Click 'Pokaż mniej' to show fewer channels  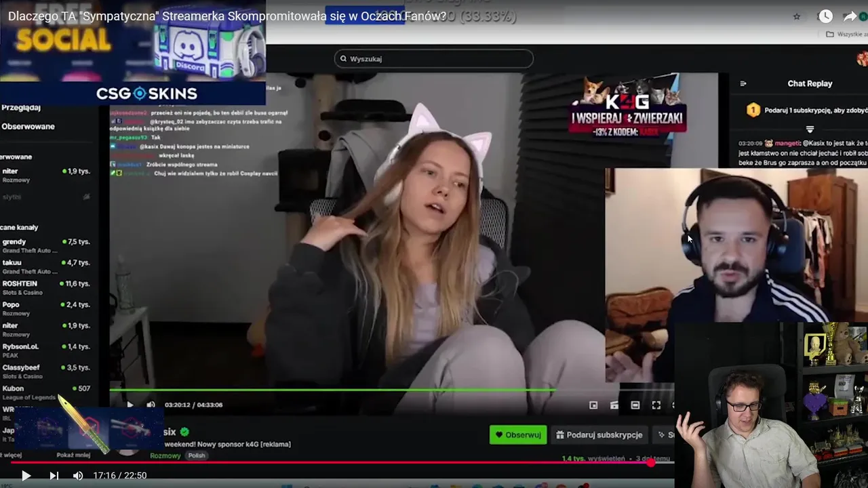tap(73, 455)
